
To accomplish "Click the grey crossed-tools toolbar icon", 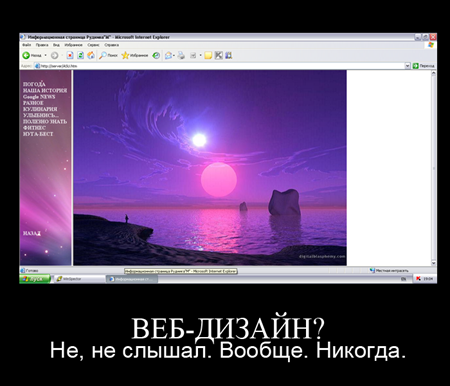I will [x=218, y=55].
